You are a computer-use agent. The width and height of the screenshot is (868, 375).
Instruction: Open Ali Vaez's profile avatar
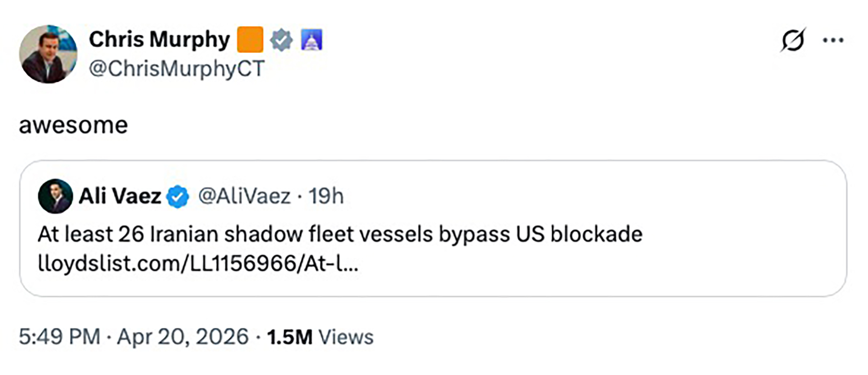point(56,196)
